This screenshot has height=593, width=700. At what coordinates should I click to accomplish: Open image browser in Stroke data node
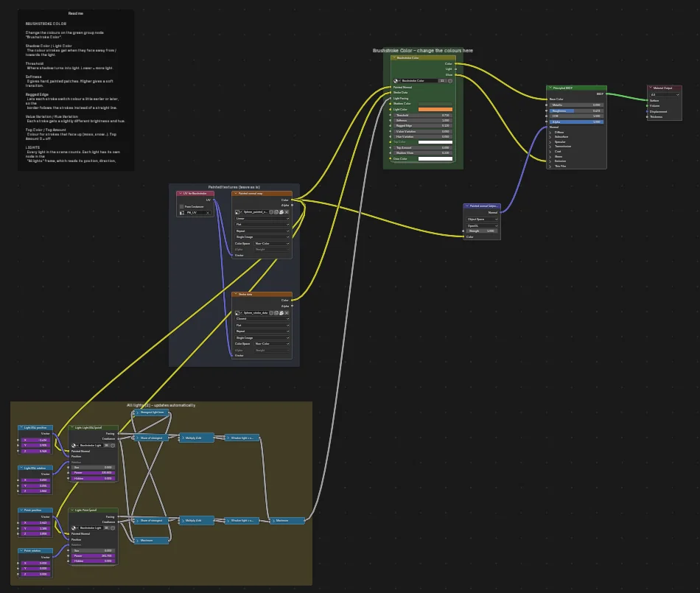tap(238, 313)
